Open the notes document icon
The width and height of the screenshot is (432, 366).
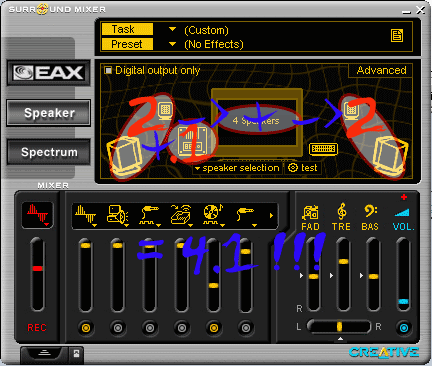click(397, 35)
